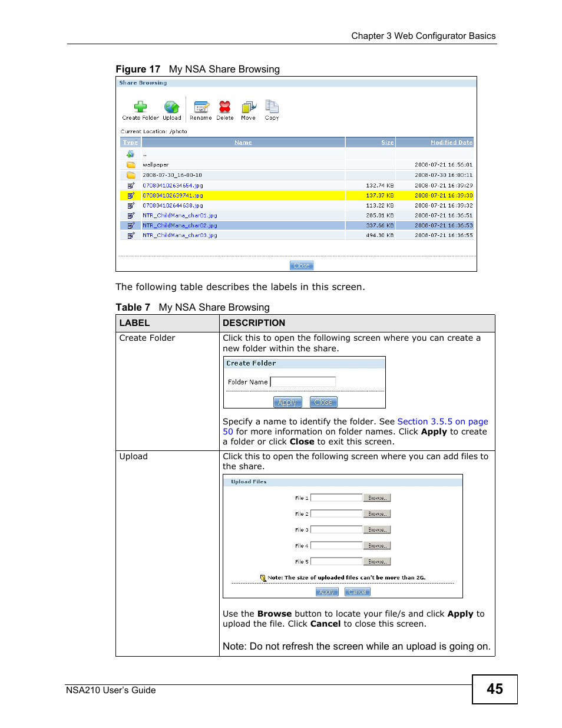The width and height of the screenshot is (562, 728).
Task: Click the 494.30 KB size cell
Action: [380, 235]
